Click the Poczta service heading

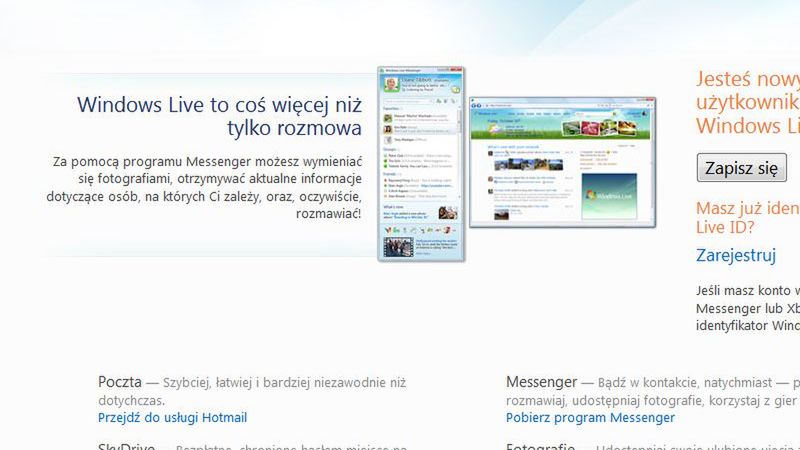click(x=120, y=382)
